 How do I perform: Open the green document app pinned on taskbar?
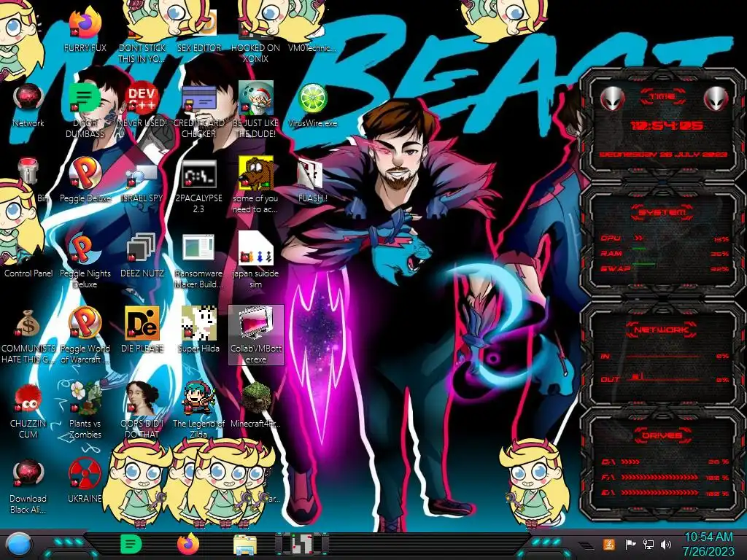coord(131,544)
